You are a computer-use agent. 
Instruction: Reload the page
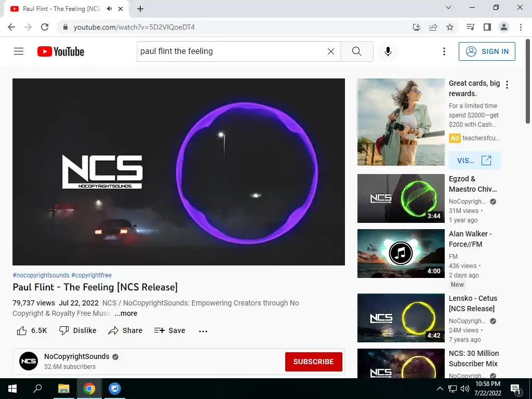coord(45,27)
